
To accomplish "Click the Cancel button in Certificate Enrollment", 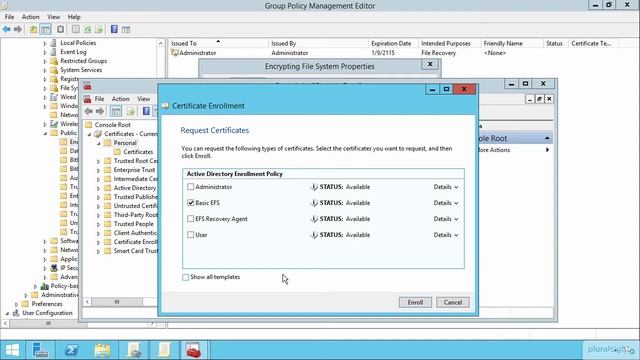I will tap(453, 302).
